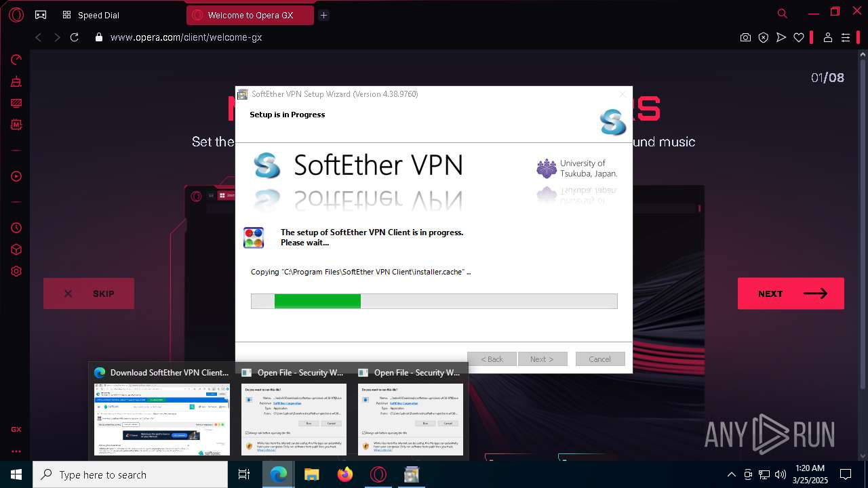Viewport: 868px width, 488px height.
Task: Open Easy Setup sliders icon
Action: tap(845, 37)
